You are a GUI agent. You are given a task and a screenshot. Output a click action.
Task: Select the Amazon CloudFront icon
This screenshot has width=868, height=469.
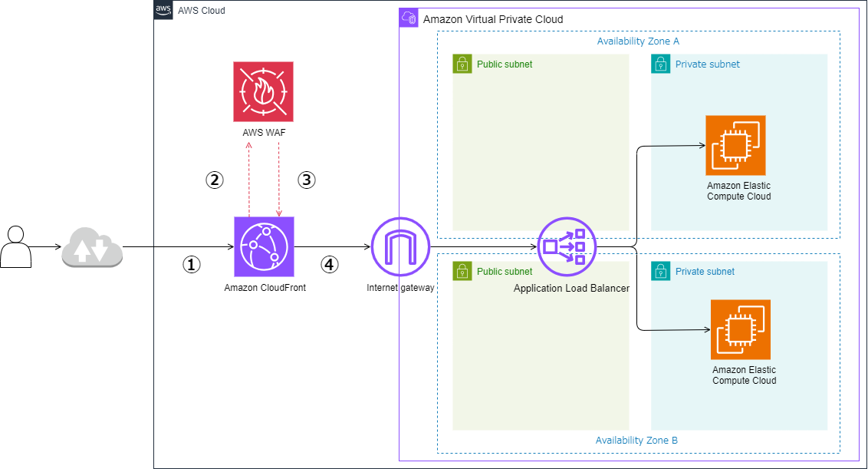coord(264,246)
